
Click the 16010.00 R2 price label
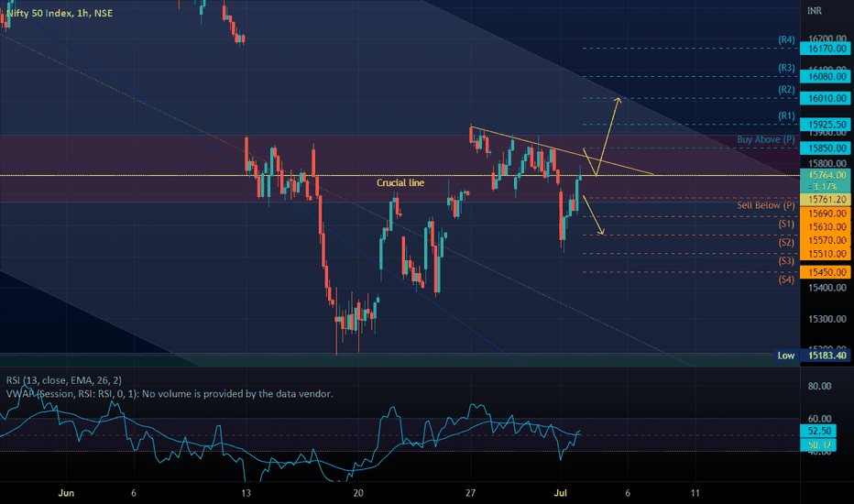(825, 98)
